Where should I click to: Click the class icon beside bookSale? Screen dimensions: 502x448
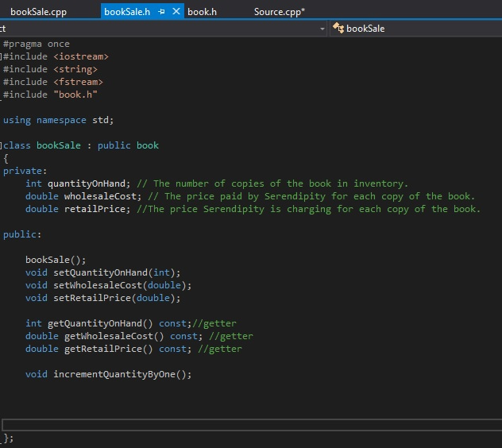coord(338,29)
